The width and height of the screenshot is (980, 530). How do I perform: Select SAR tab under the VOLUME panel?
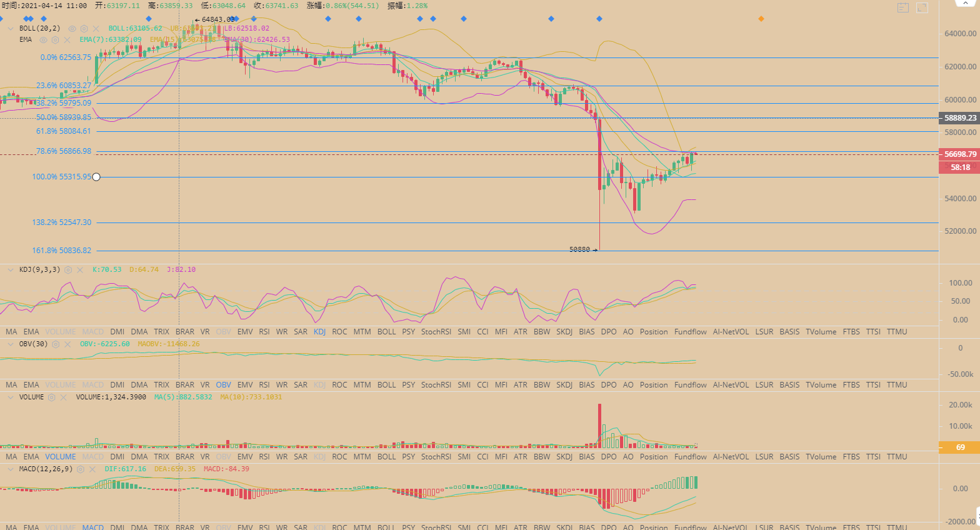click(301, 457)
